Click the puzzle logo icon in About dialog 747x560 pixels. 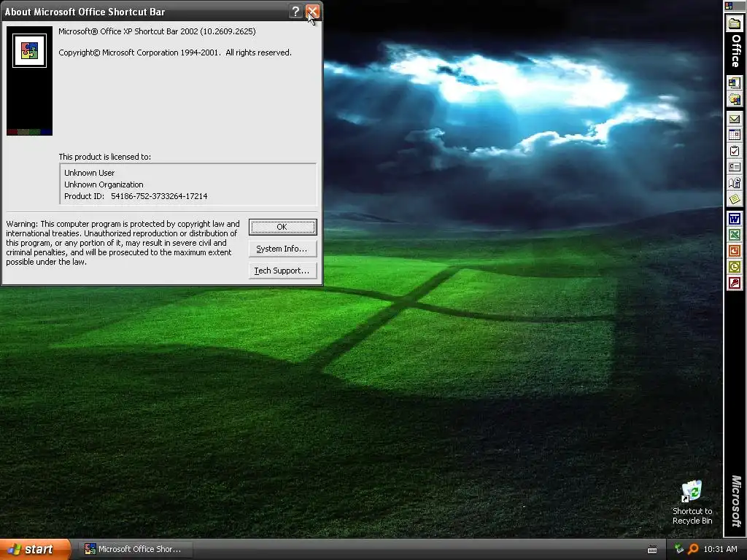pyautogui.click(x=29, y=50)
